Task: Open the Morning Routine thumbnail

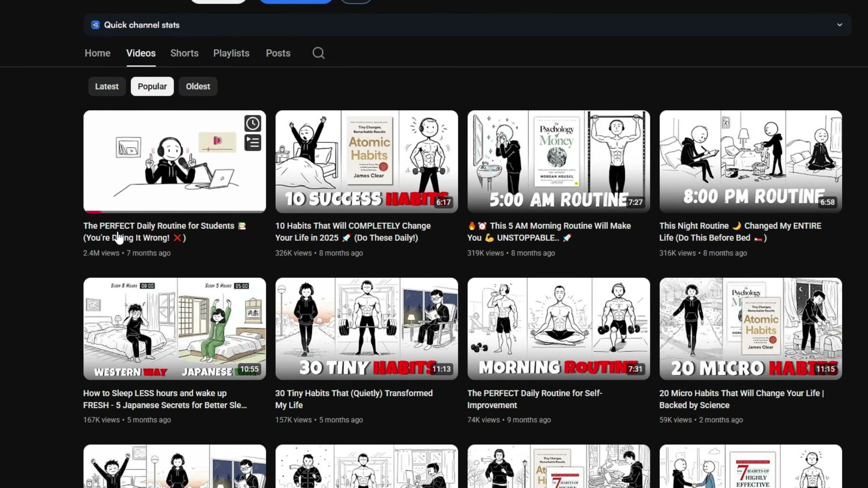Action: coord(559,328)
